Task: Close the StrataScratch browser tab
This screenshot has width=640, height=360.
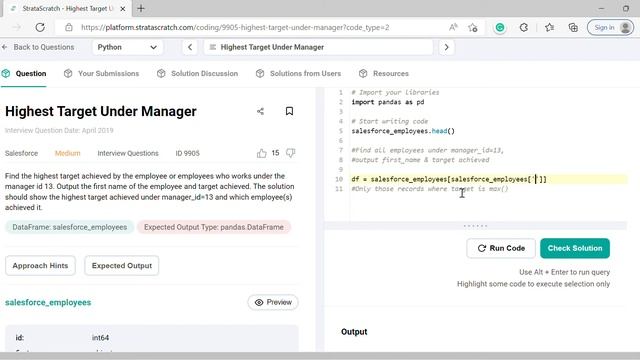Action: point(123,9)
